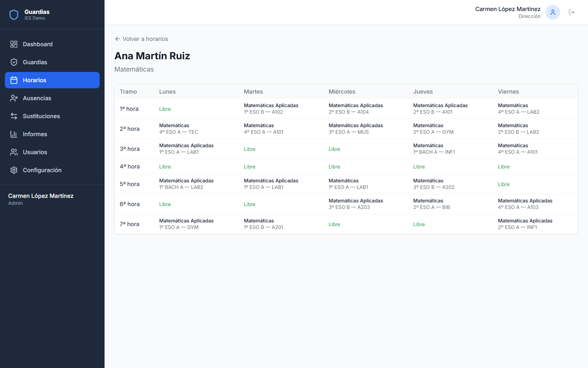Click the logout icon in header
This screenshot has height=368, width=588.
pyautogui.click(x=572, y=12)
